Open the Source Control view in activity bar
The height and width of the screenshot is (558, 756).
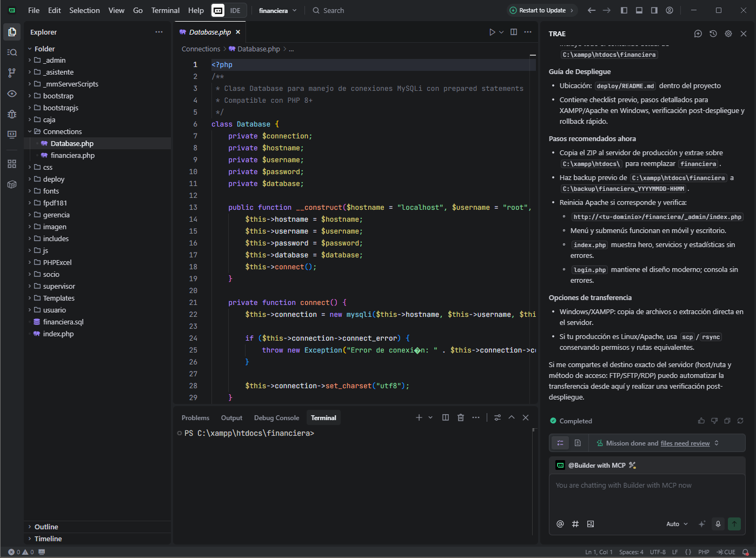(x=12, y=72)
